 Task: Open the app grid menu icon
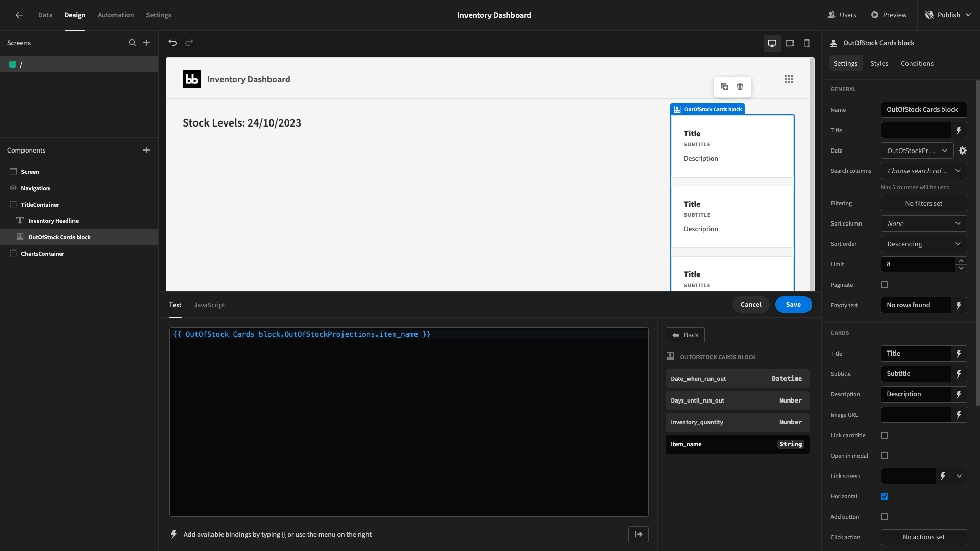pos(789,79)
